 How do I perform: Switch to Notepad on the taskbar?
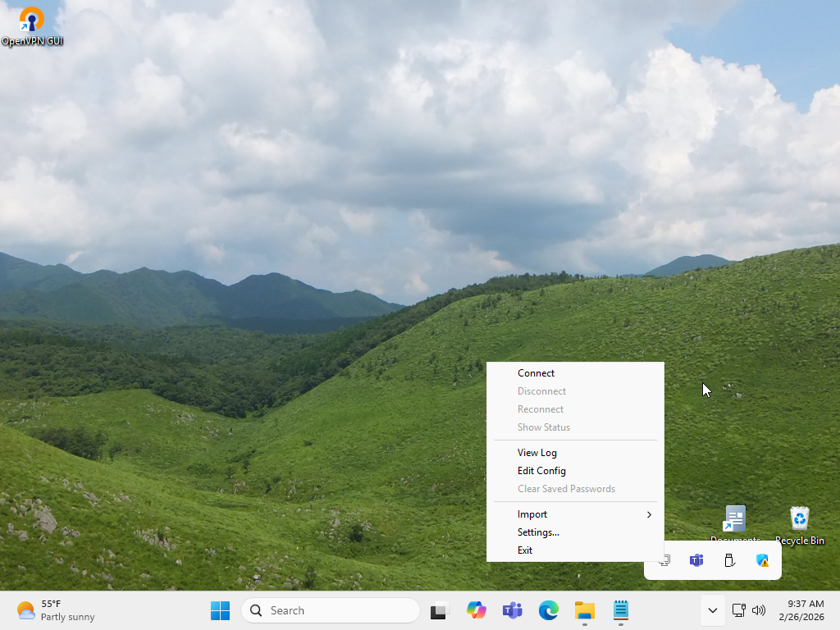click(621, 610)
